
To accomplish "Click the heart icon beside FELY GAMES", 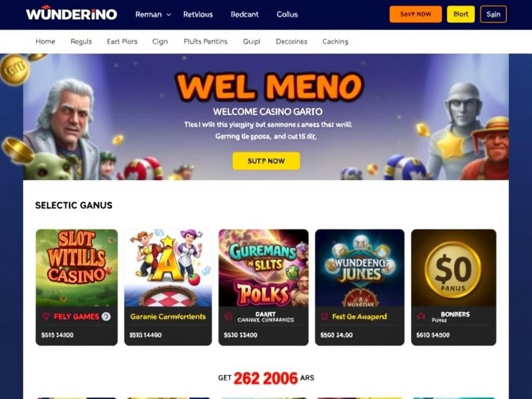I will pyautogui.click(x=46, y=316).
